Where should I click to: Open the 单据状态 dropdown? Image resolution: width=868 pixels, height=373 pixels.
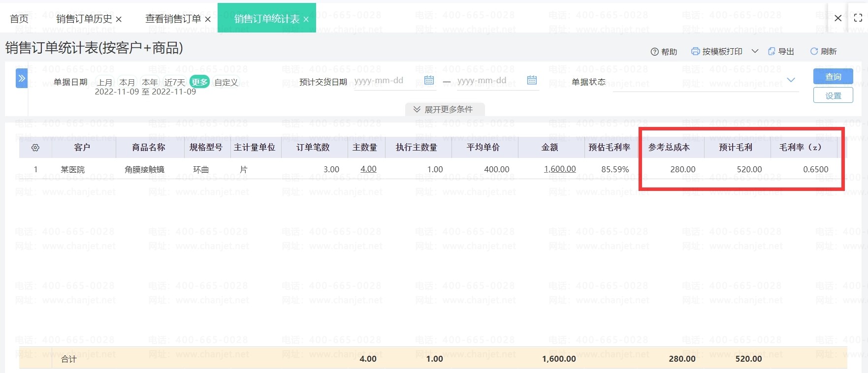(791, 80)
